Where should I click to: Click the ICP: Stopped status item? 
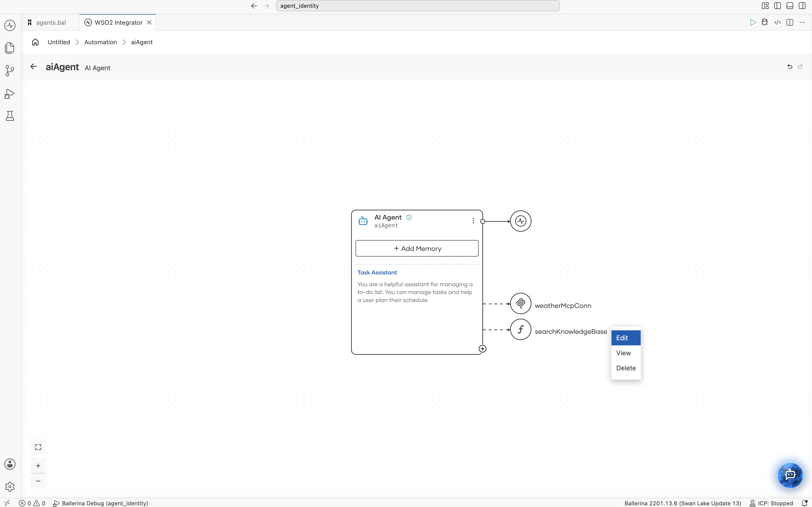point(771,503)
